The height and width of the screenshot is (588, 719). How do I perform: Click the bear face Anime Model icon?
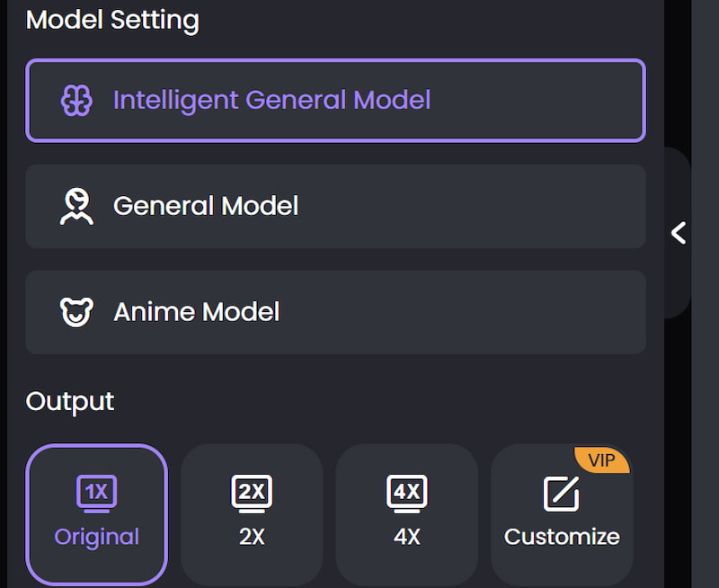[x=76, y=312]
